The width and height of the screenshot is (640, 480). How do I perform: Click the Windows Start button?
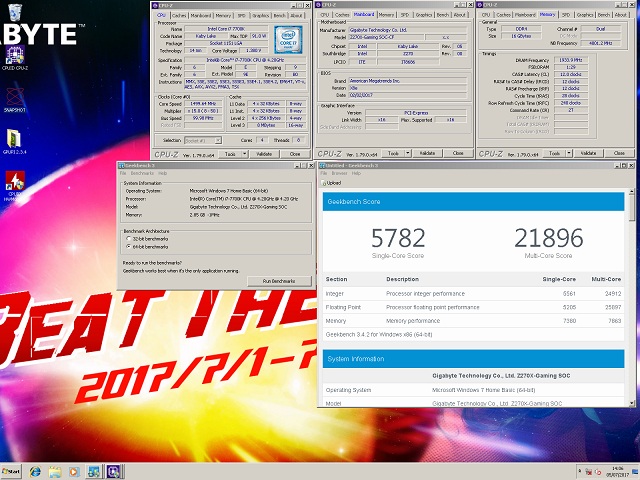11,471
